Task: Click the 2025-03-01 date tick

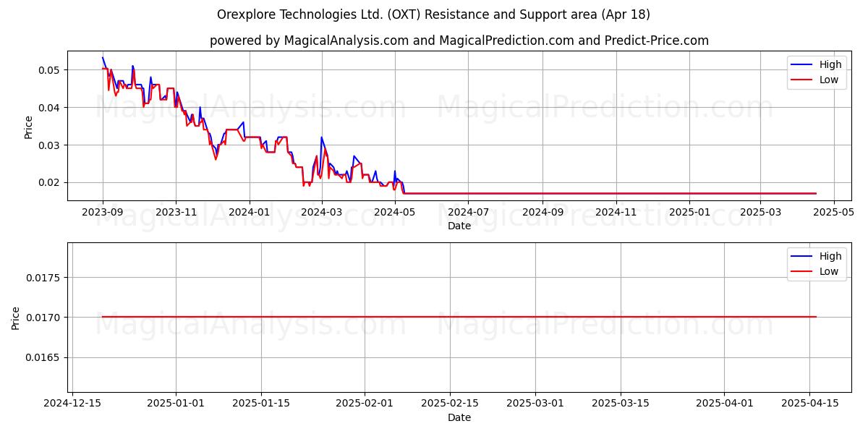Action: (x=536, y=404)
